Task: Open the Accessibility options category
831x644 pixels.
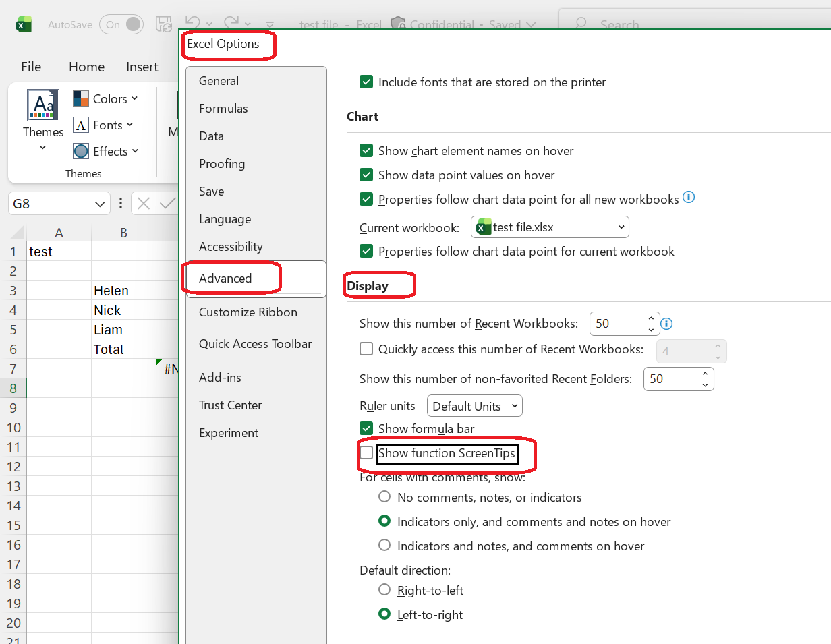Action: (x=256, y=247)
